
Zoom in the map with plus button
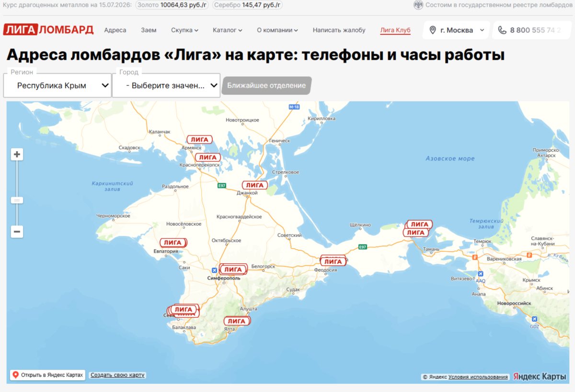(17, 154)
